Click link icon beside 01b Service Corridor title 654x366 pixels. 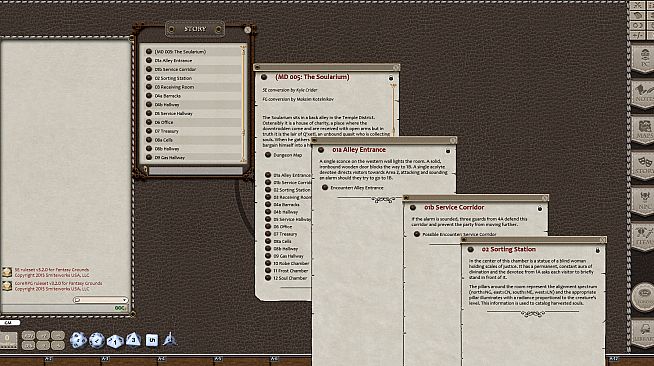pos(413,208)
